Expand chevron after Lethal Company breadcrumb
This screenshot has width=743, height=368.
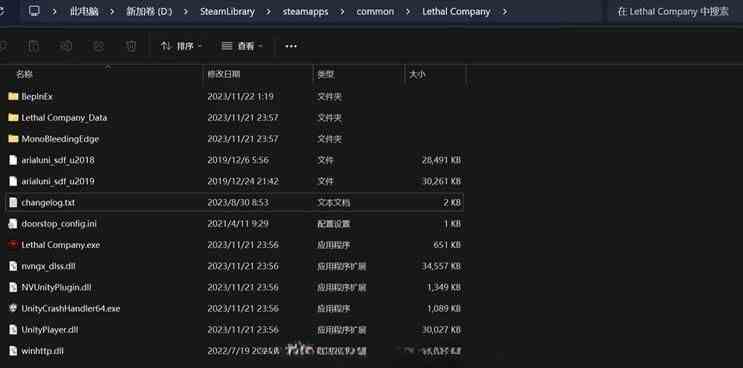coord(505,12)
